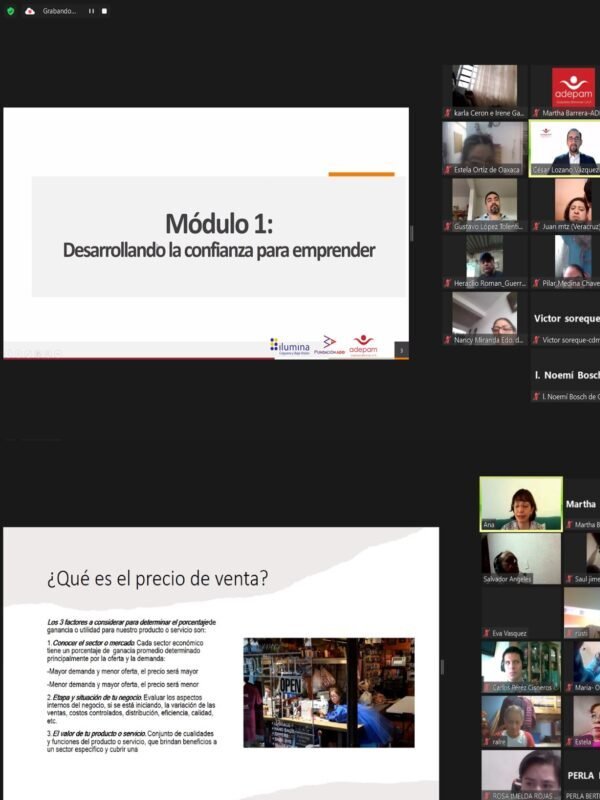Select Martha tile in lower window
Viewport: 600px width, 800px height.
582,504
